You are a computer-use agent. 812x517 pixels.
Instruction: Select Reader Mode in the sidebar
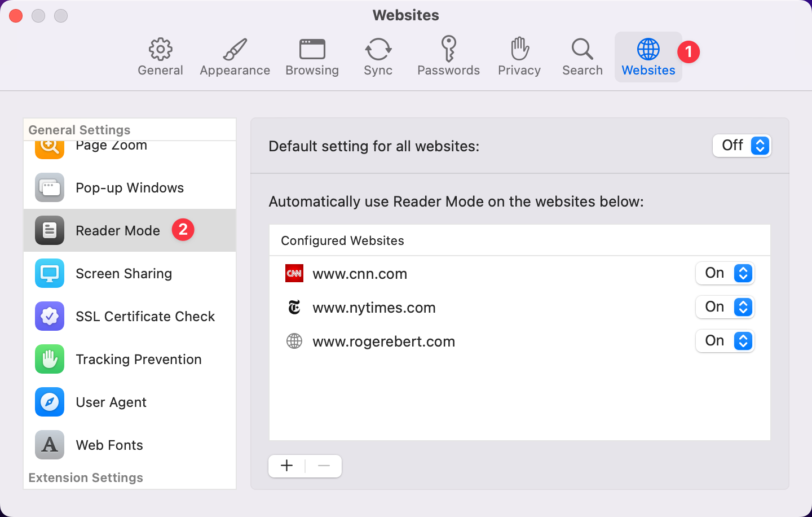(x=118, y=230)
